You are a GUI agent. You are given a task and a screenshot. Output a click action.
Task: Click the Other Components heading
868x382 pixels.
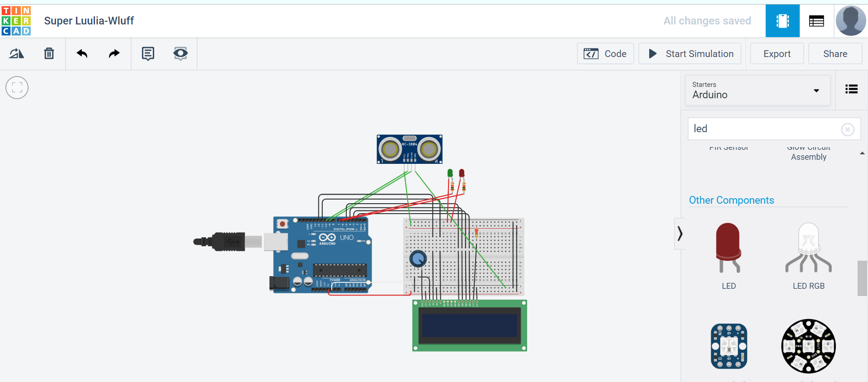(731, 200)
